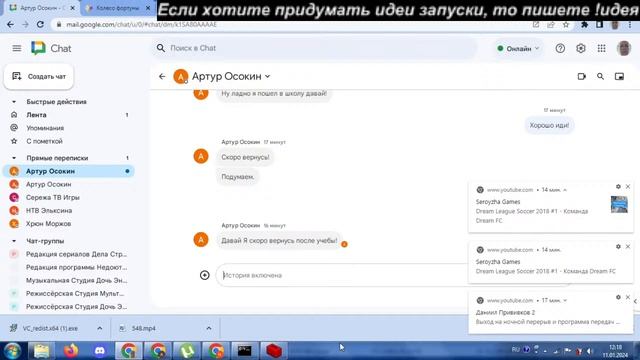The image size is (640, 360).
Task: Close the first Seroyzha Games notification
Action: pos(628,187)
